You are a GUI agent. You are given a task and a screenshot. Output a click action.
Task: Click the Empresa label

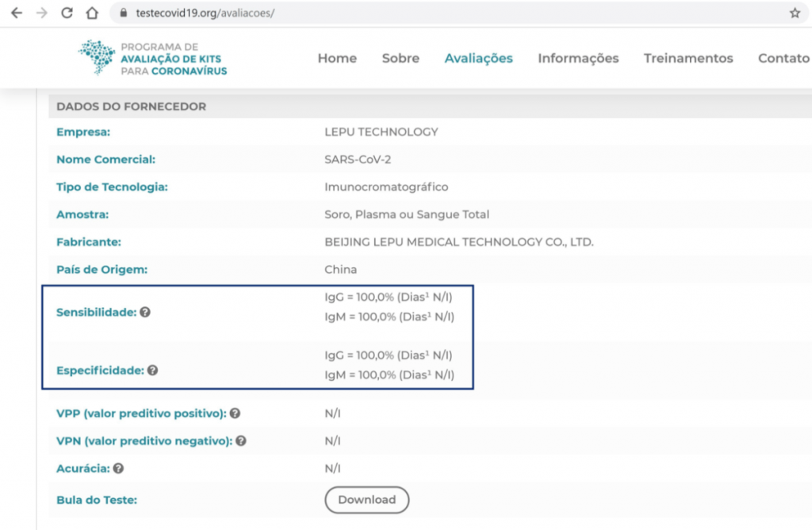coord(83,132)
